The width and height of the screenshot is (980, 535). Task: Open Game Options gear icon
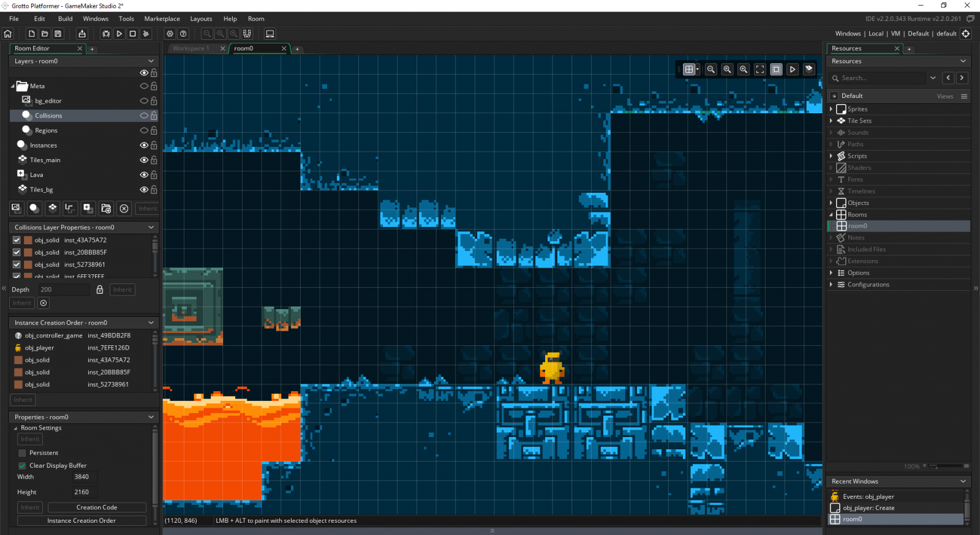pyautogui.click(x=170, y=34)
